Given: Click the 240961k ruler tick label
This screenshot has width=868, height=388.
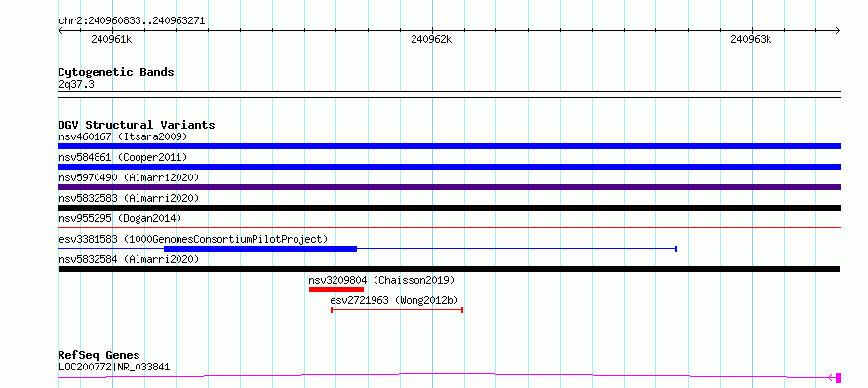Looking at the screenshot, I should (x=111, y=39).
